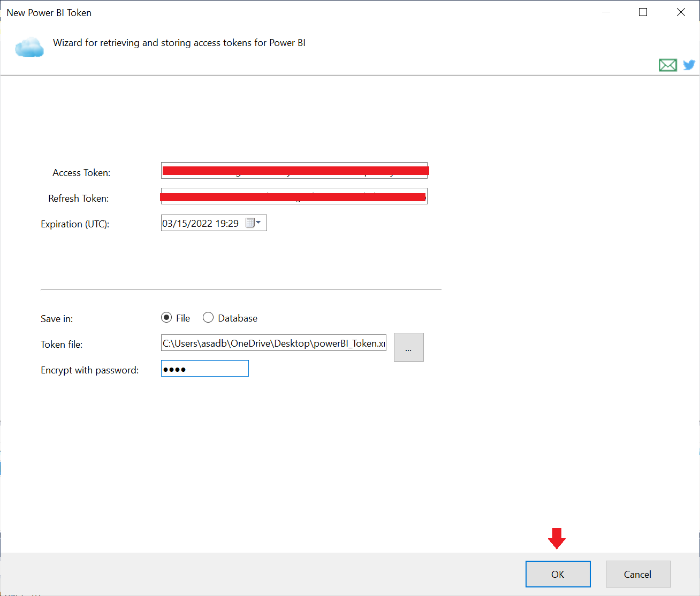The height and width of the screenshot is (596, 700).
Task: Open the Expiration calendar dropdown
Action: [253, 223]
